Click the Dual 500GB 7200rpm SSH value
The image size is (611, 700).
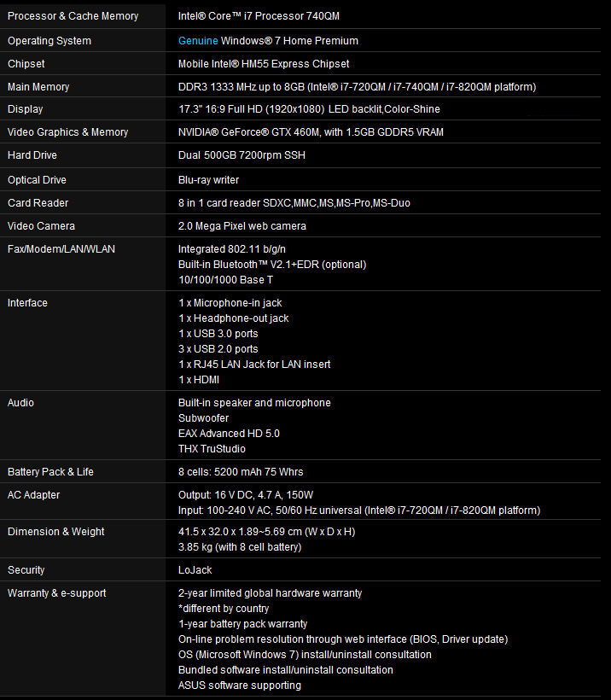point(241,155)
